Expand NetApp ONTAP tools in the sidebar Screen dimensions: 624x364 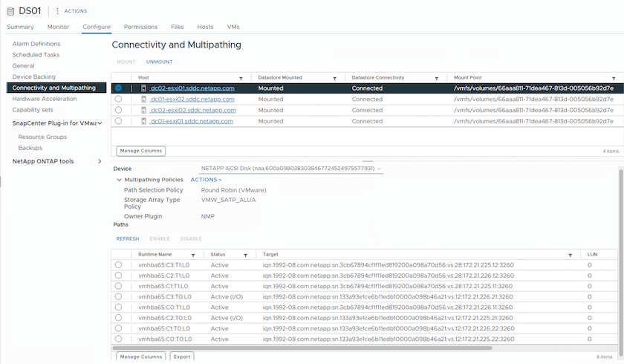click(x=100, y=161)
